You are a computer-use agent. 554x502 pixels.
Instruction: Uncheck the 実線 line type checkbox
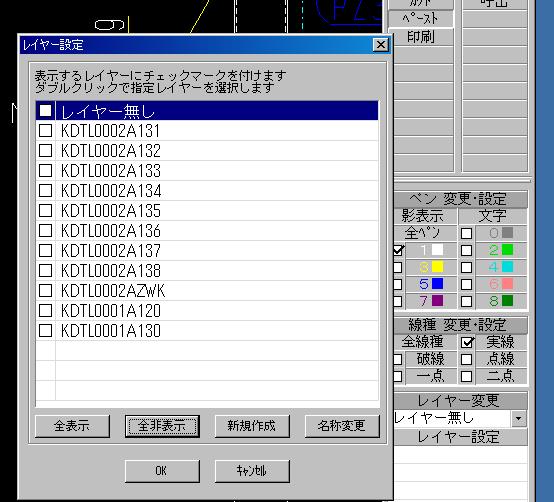[x=467, y=342]
